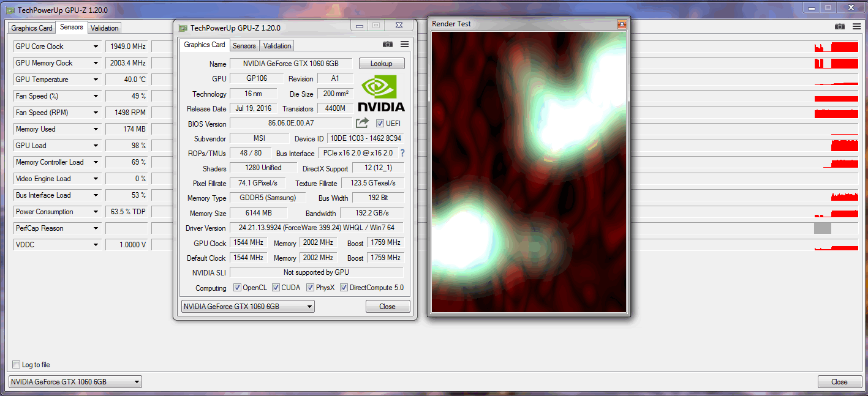Click the Render Test animation image

(x=529, y=172)
